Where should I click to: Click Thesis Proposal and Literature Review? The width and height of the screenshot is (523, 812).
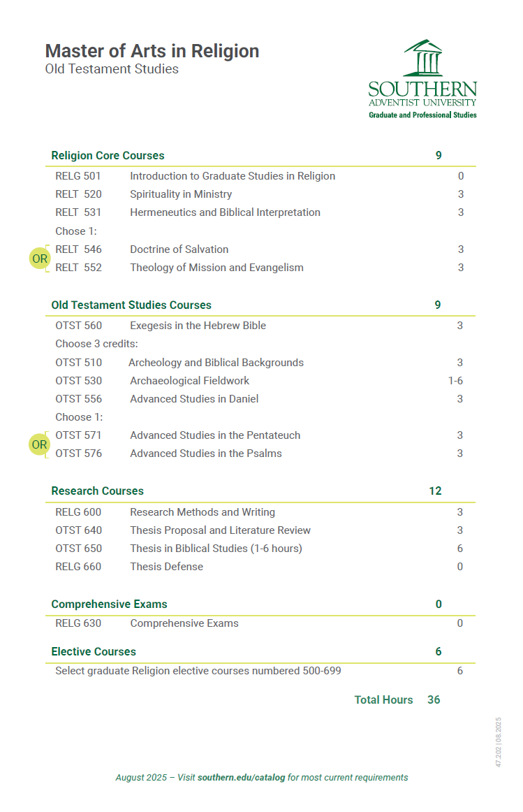point(220,530)
